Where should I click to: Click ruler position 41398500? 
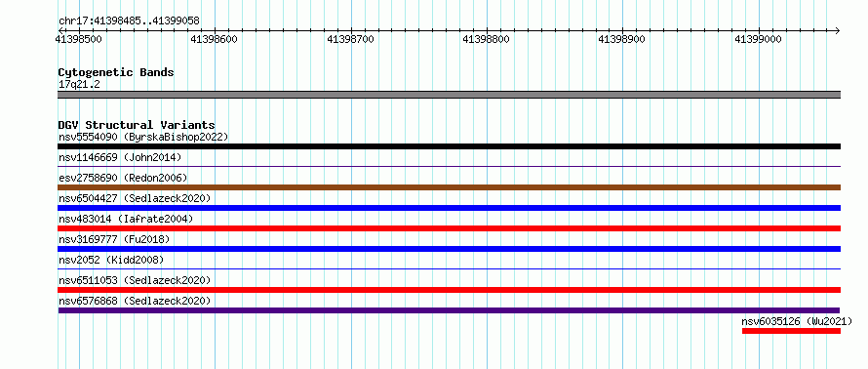tap(78, 39)
